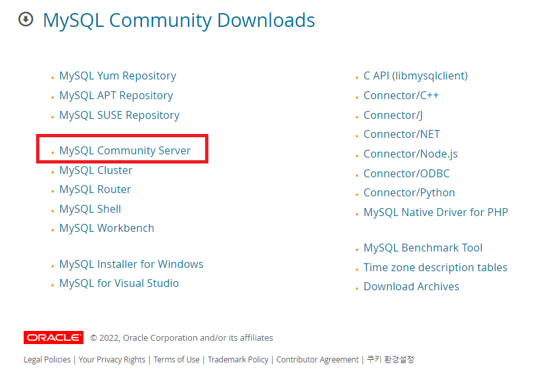Click the Oracle logo in the footer
Image resolution: width=543 pixels, height=392 pixels.
click(53, 338)
